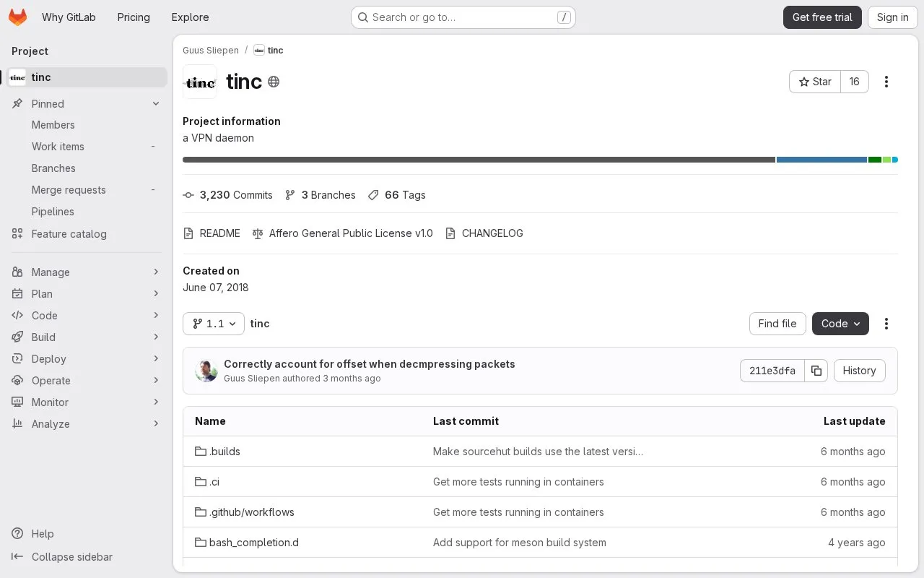Viewport: 924px width, 578px height.
Task: Click Guus Sliepen's commit author avatar
Action: 206,371
